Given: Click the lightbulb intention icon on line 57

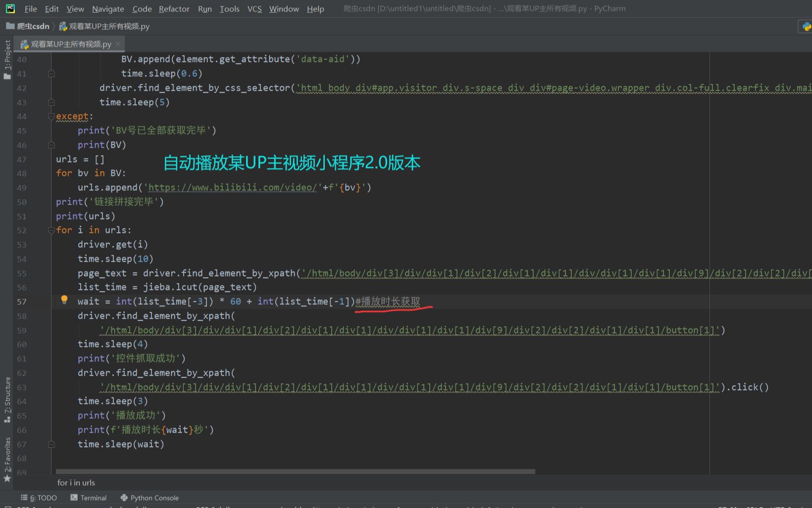Looking at the screenshot, I should coord(64,299).
